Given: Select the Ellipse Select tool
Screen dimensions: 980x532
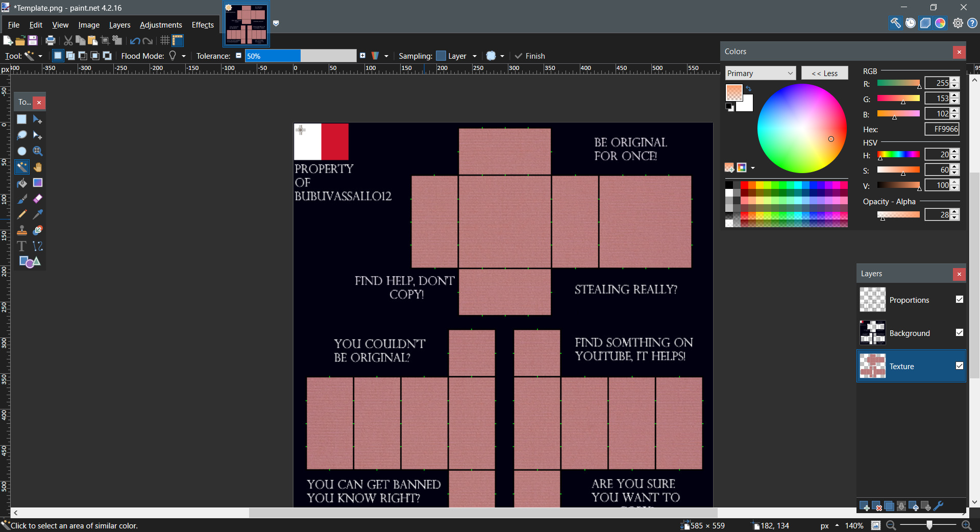Looking at the screenshot, I should coord(21,151).
